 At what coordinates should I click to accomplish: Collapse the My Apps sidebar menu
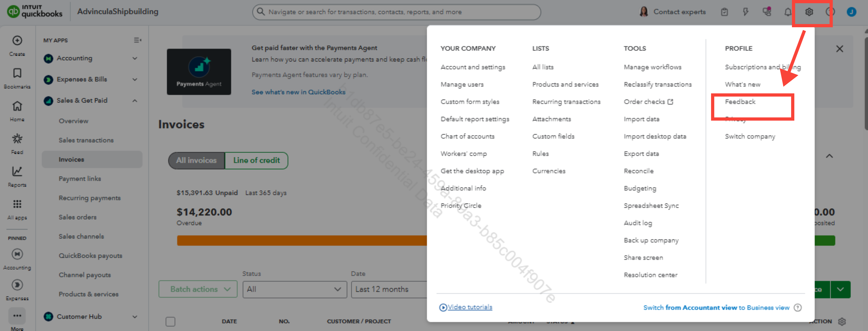(138, 40)
